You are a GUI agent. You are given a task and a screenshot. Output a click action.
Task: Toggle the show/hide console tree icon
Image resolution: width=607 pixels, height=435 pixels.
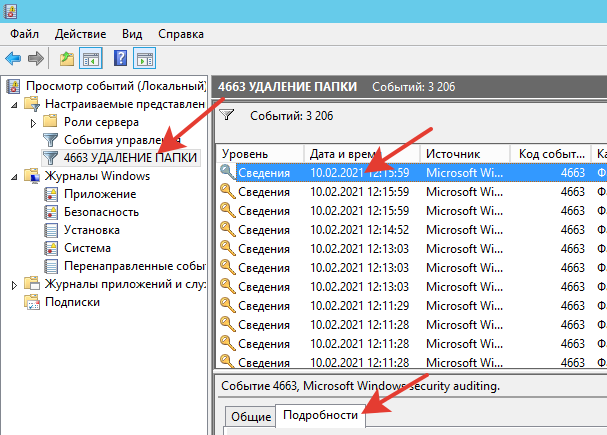pos(91,58)
